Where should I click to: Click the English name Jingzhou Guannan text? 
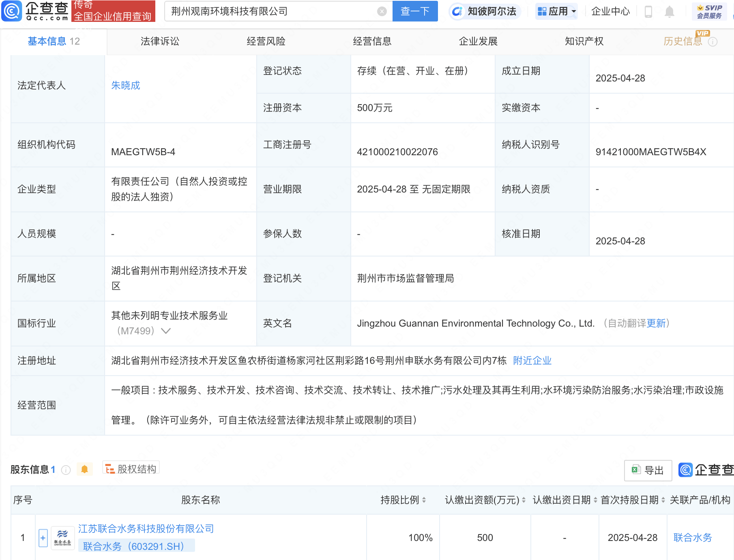tap(476, 323)
